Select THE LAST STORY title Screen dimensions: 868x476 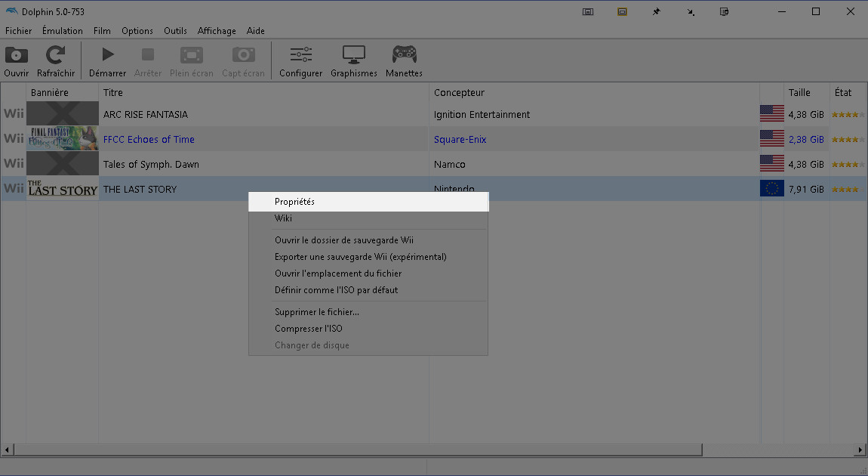tap(140, 190)
